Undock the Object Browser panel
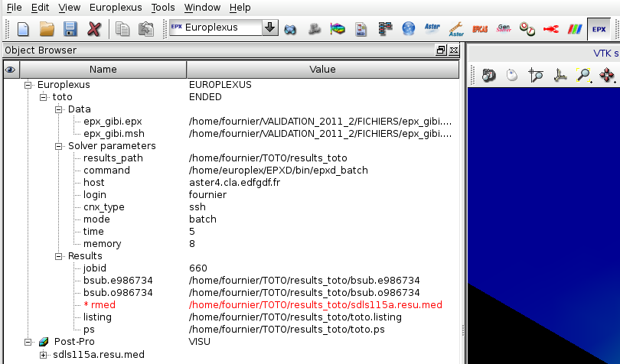 (x=441, y=50)
